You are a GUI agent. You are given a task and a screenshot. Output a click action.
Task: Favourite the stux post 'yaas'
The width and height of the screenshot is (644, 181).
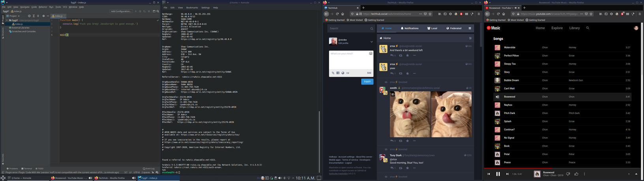point(408,73)
